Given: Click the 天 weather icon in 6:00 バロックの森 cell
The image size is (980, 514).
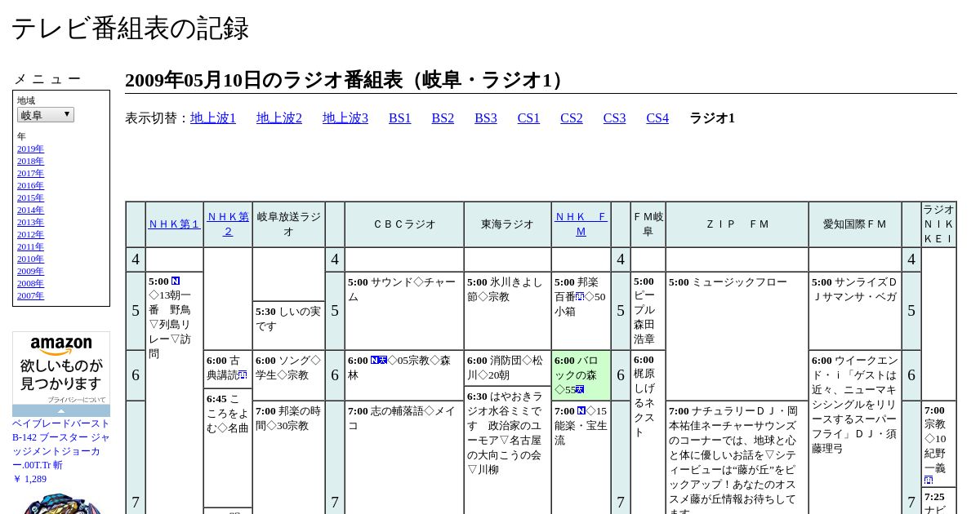Looking at the screenshot, I should (580, 389).
